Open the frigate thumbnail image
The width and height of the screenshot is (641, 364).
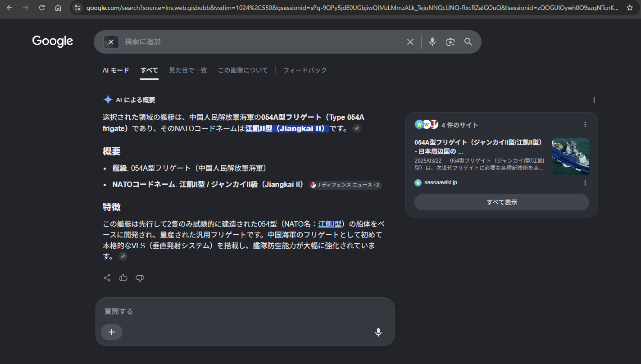(571, 156)
